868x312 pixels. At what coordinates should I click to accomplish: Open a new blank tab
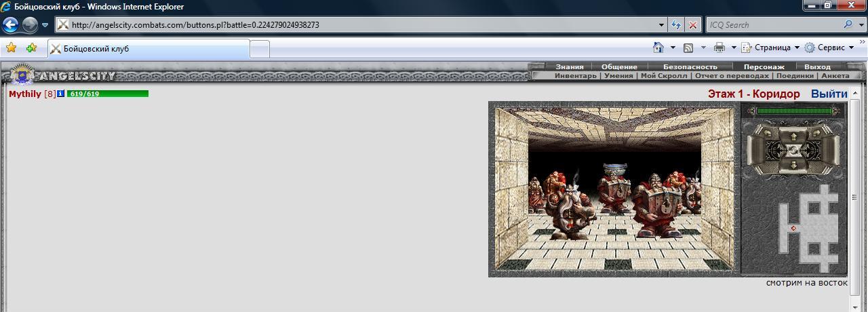point(260,50)
